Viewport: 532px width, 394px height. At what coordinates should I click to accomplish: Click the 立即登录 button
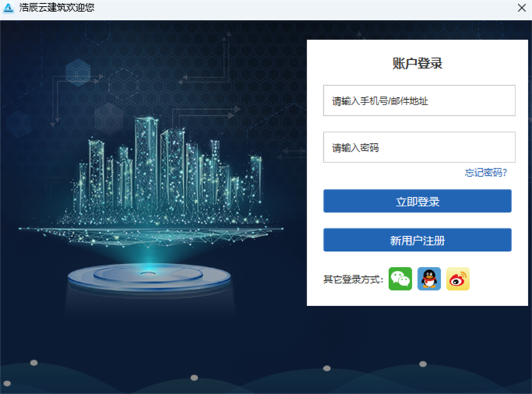[418, 201]
